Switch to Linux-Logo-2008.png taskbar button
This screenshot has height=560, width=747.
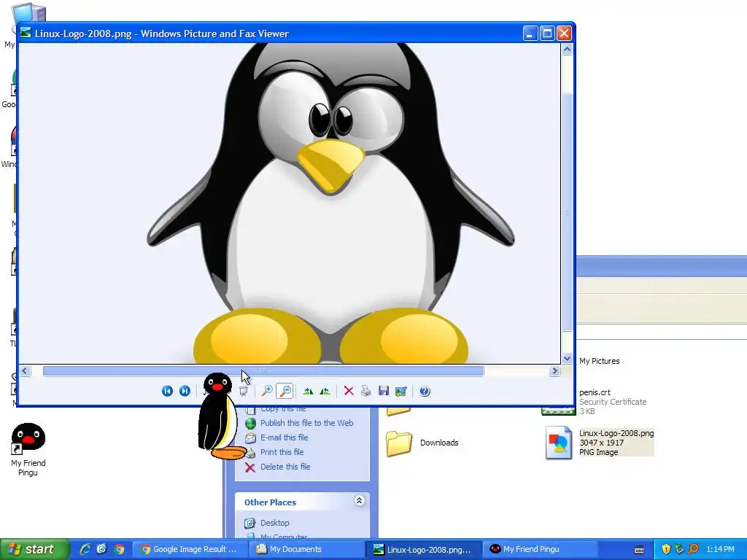pos(424,549)
